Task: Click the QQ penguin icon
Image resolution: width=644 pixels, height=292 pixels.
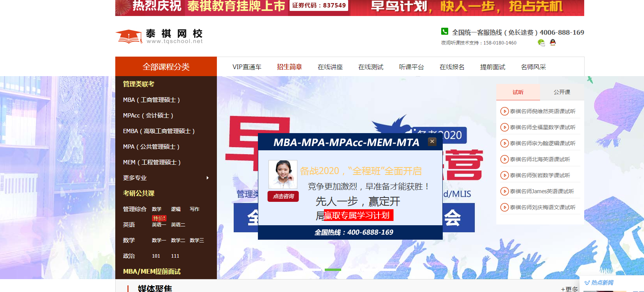Action: click(553, 43)
